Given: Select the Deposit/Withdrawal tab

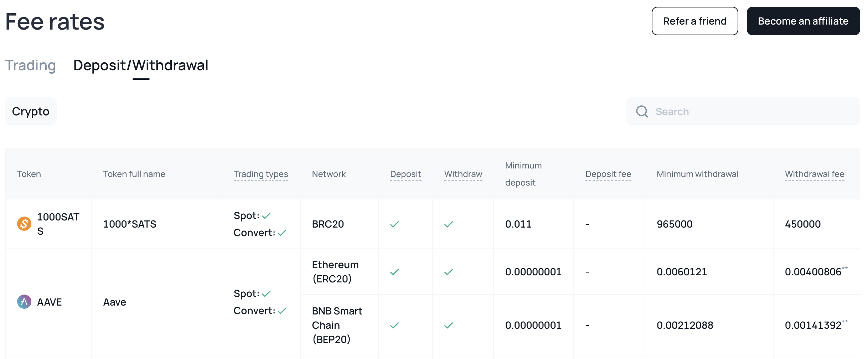Looking at the screenshot, I should point(140,65).
